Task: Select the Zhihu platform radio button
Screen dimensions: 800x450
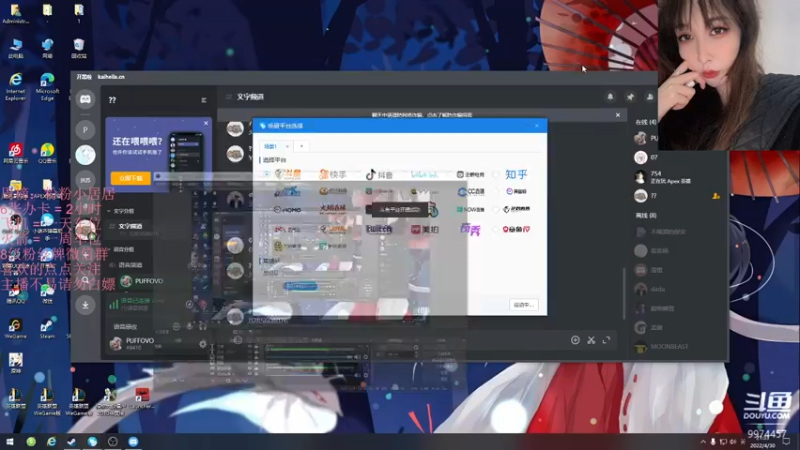Action: coord(495,174)
